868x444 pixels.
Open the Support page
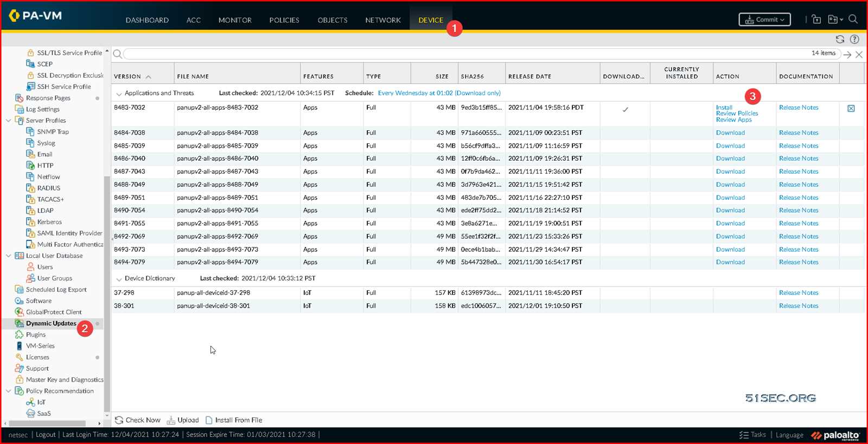37,369
